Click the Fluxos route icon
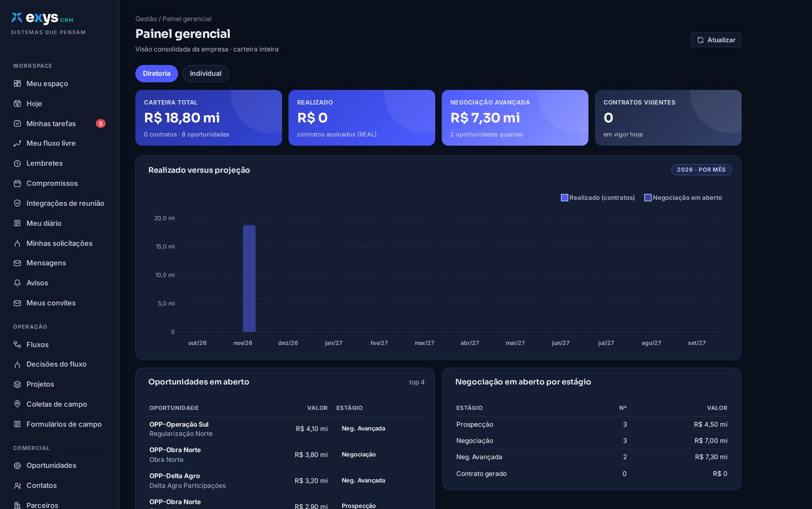The height and width of the screenshot is (509, 812). (x=17, y=345)
